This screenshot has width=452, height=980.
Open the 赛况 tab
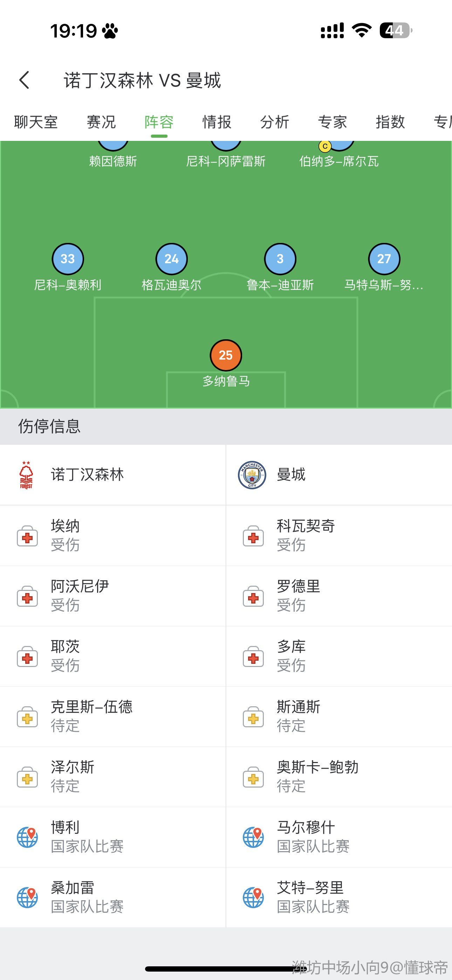coord(101,122)
